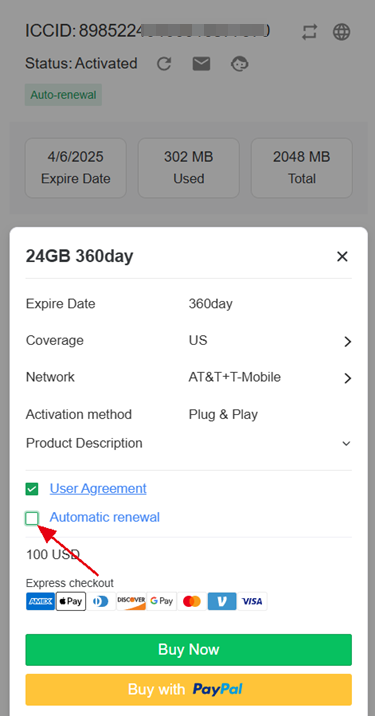The width and height of the screenshot is (375, 716).
Task: Click the Auto-renewal status tag
Action: coord(63,95)
